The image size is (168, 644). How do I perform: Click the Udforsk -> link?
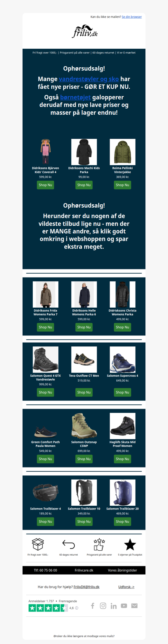coord(126,587)
